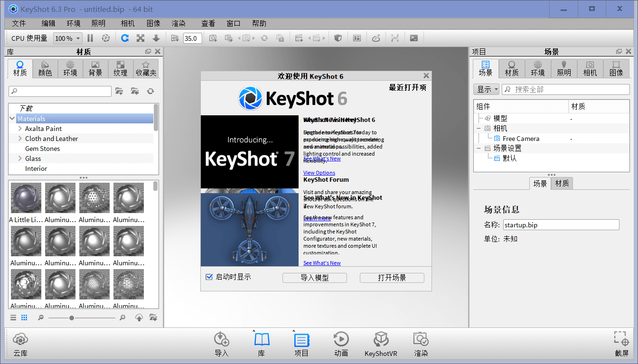Close the welcome dialog
638x364 pixels.
click(x=426, y=75)
